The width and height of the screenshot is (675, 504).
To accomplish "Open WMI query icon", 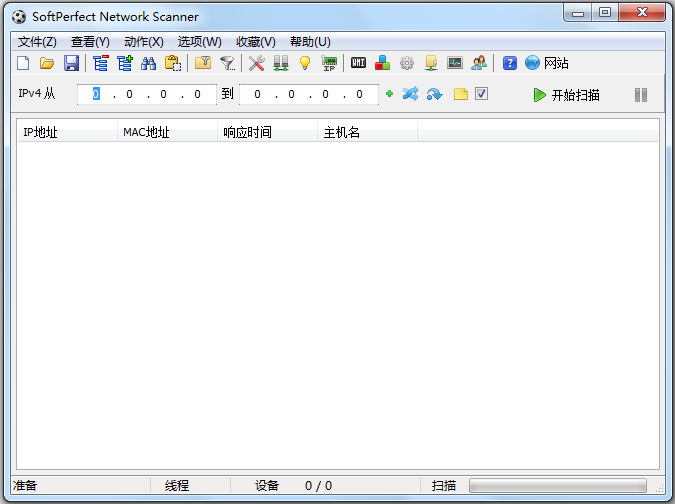I will 358,63.
